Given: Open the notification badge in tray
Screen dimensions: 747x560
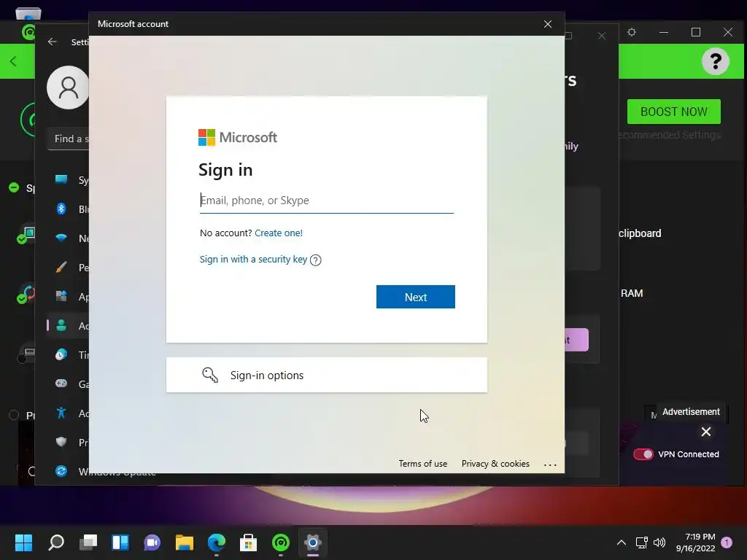Looking at the screenshot, I should (727, 542).
